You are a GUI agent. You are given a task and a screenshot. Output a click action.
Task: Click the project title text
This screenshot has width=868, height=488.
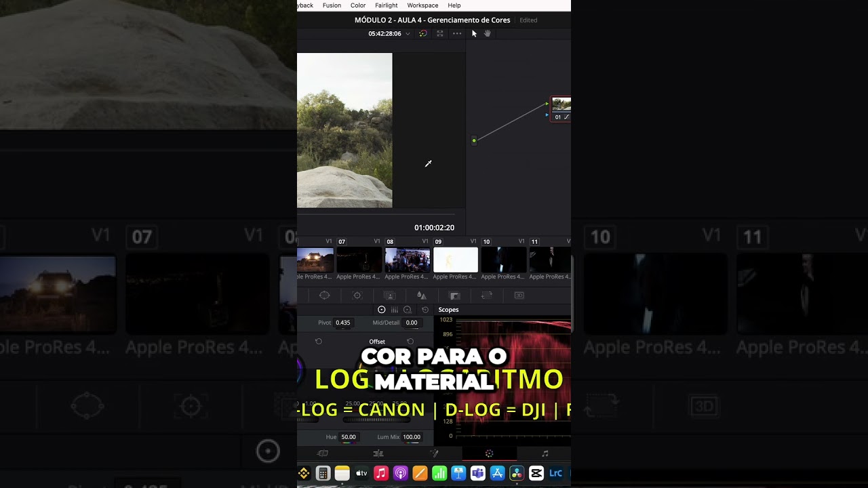[x=432, y=20]
